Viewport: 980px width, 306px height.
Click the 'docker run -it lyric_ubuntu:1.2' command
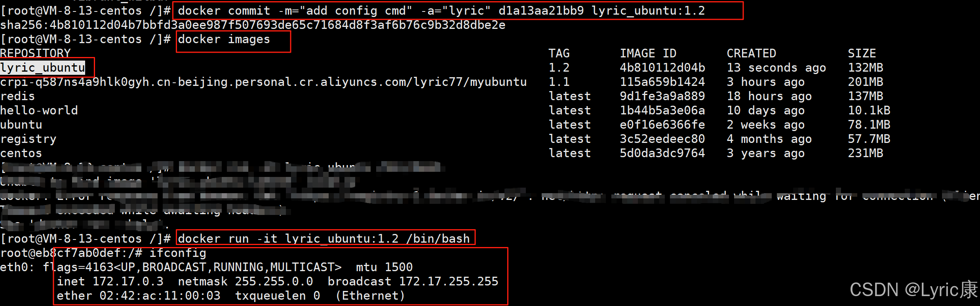pyautogui.click(x=323, y=239)
